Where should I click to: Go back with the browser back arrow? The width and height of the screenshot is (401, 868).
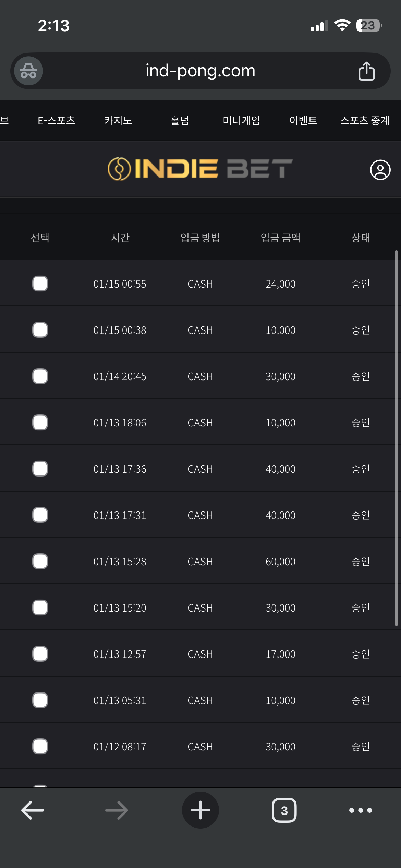tap(33, 810)
